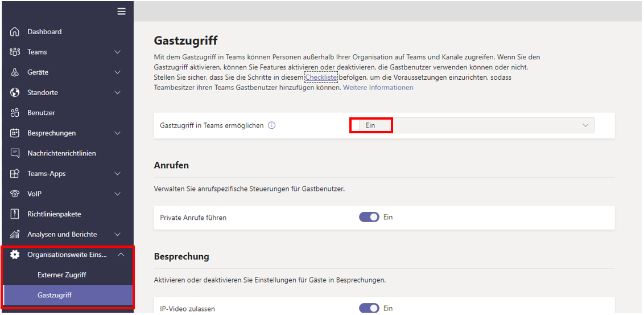Open Gastzugriff in Teams ermöglichen dropdown
Screen dimensions: 644x315
point(472,125)
